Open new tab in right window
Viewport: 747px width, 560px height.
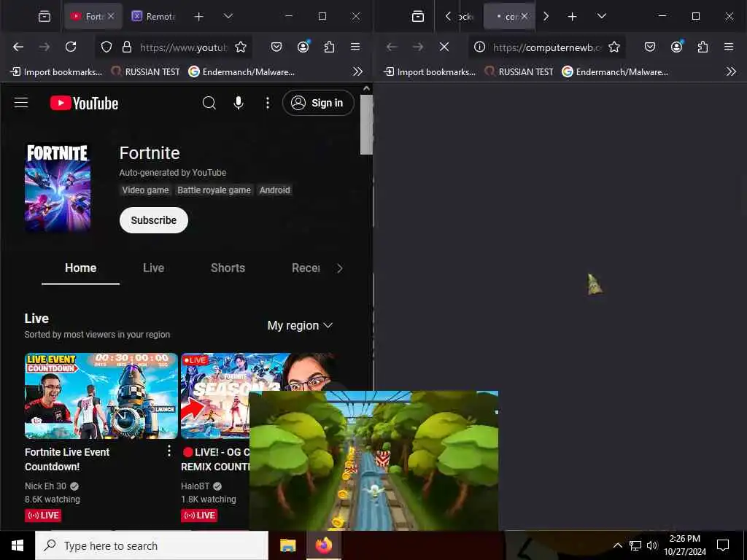572,17
